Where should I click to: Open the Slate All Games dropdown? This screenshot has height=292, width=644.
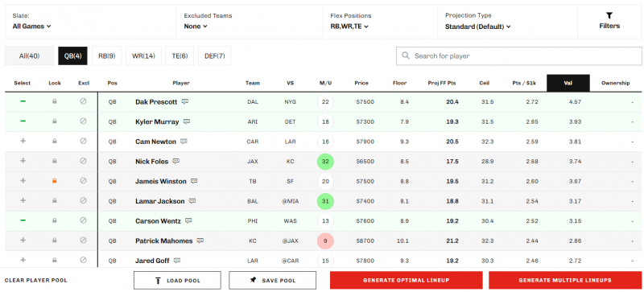32,27
